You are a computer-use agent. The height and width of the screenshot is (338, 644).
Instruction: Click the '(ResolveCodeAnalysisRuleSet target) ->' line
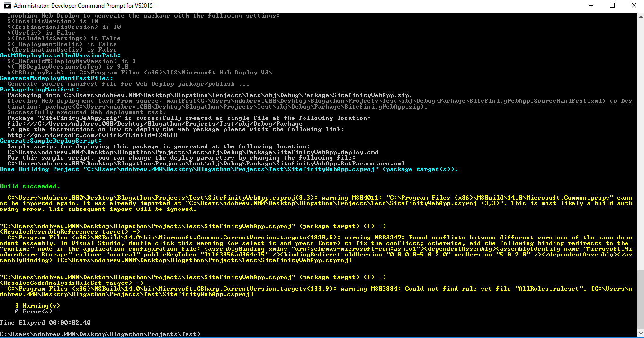[72, 283]
